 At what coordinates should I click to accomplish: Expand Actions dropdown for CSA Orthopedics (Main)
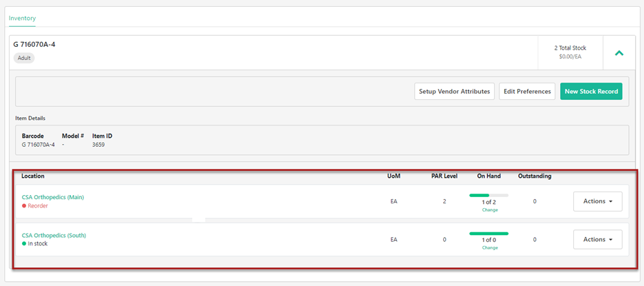click(x=597, y=201)
